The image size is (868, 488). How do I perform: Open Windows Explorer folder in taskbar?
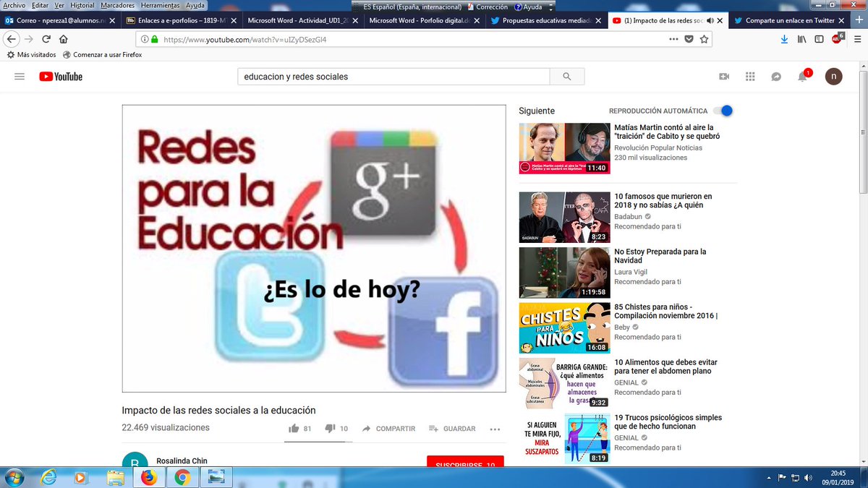point(115,477)
